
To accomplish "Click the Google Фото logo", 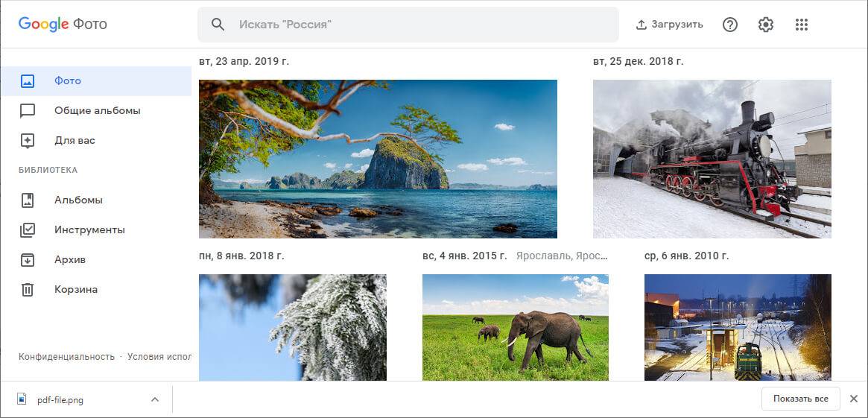I will (x=63, y=24).
